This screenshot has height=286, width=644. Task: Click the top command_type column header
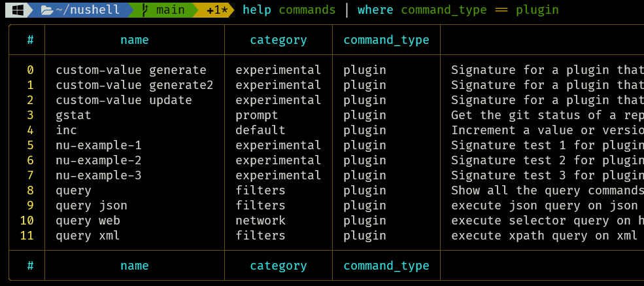pyautogui.click(x=386, y=40)
